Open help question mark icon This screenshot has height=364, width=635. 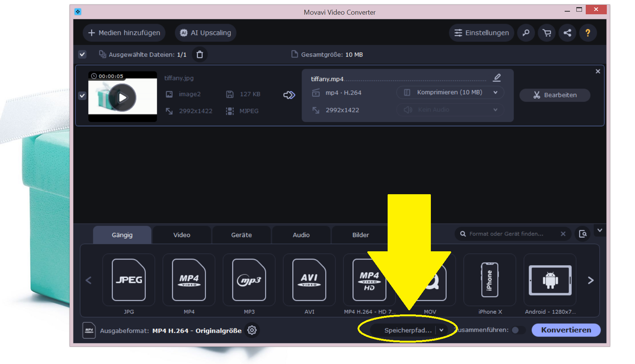pyautogui.click(x=588, y=33)
